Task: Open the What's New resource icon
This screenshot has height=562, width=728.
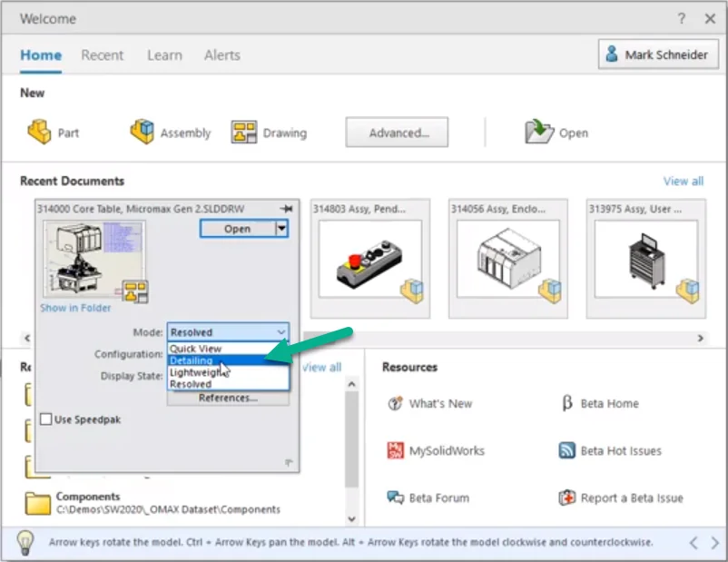Action: tap(395, 404)
